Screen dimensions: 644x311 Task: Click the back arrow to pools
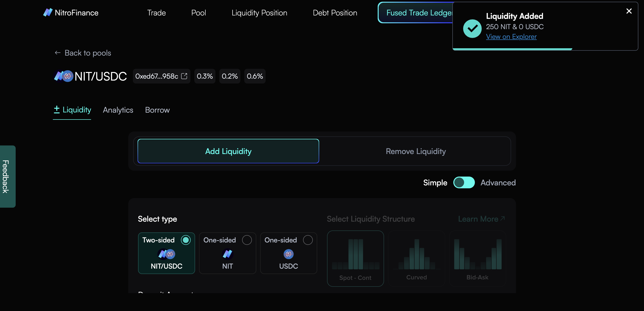[58, 53]
